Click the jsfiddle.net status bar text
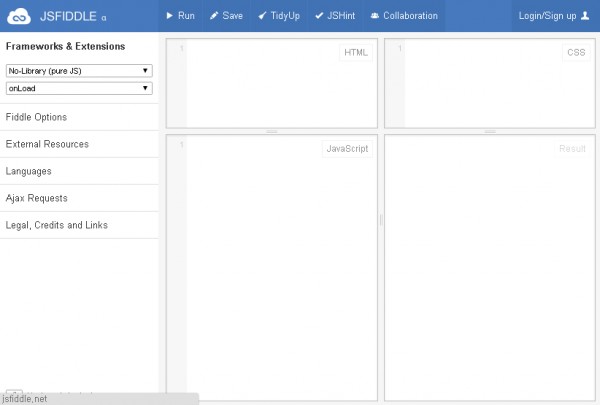 coord(24,399)
